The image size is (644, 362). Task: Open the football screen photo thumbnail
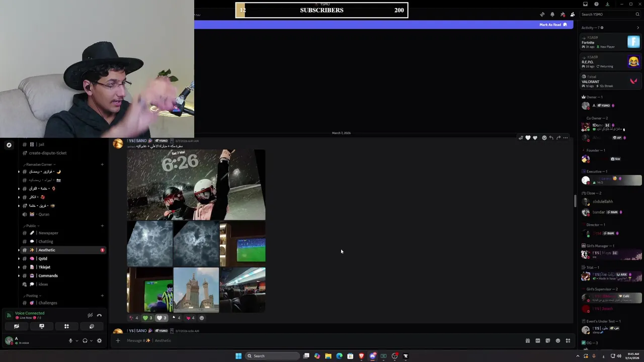pyautogui.click(x=243, y=244)
